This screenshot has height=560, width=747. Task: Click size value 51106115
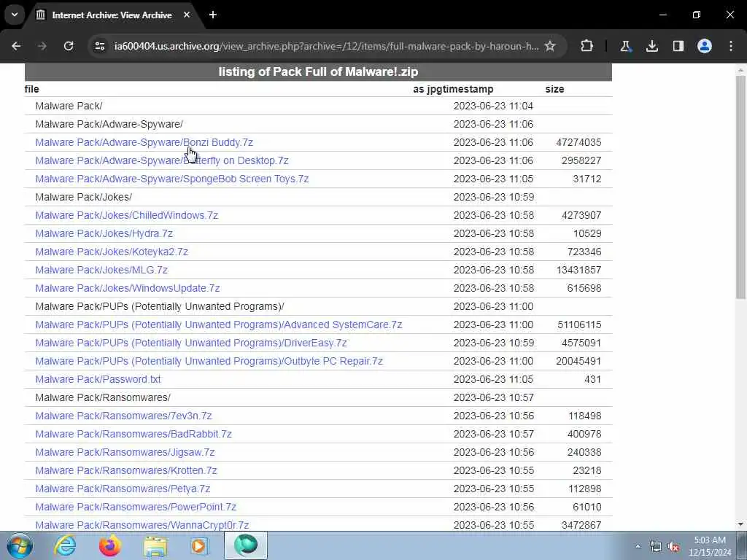pyautogui.click(x=579, y=324)
